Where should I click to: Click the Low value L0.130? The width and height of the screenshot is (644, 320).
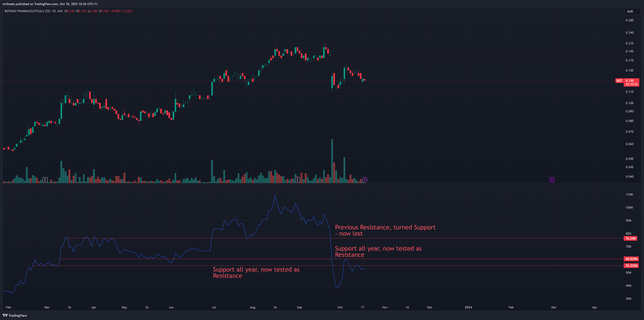(x=92, y=11)
